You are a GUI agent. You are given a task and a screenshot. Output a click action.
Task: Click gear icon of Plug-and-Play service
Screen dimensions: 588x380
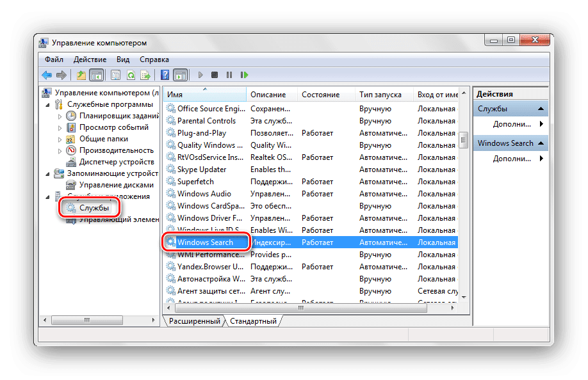point(171,133)
